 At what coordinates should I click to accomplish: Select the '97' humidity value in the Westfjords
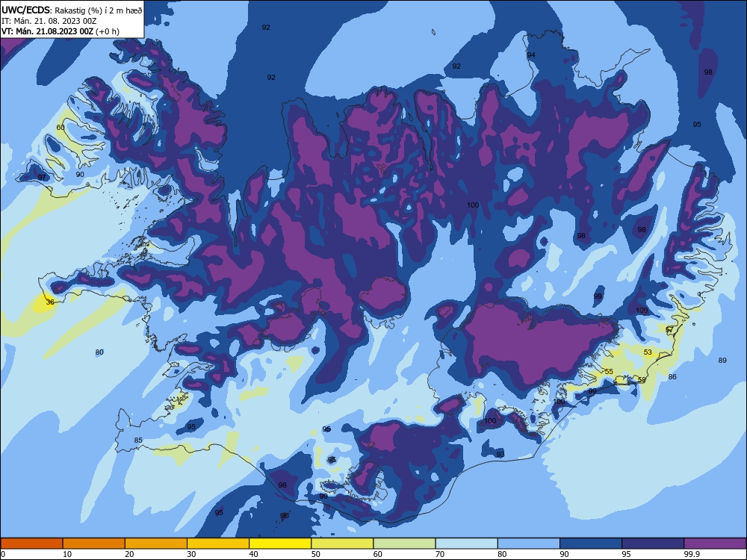point(42,177)
